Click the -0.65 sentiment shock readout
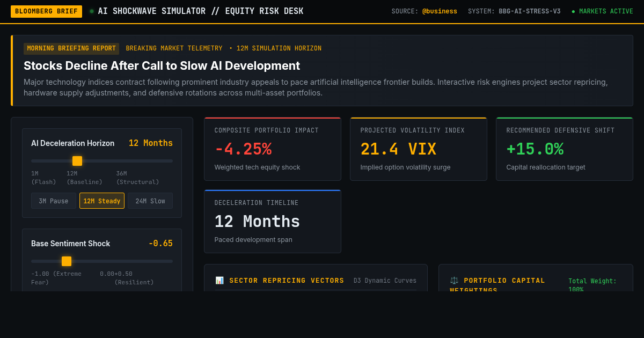644x338 pixels. coord(160,244)
